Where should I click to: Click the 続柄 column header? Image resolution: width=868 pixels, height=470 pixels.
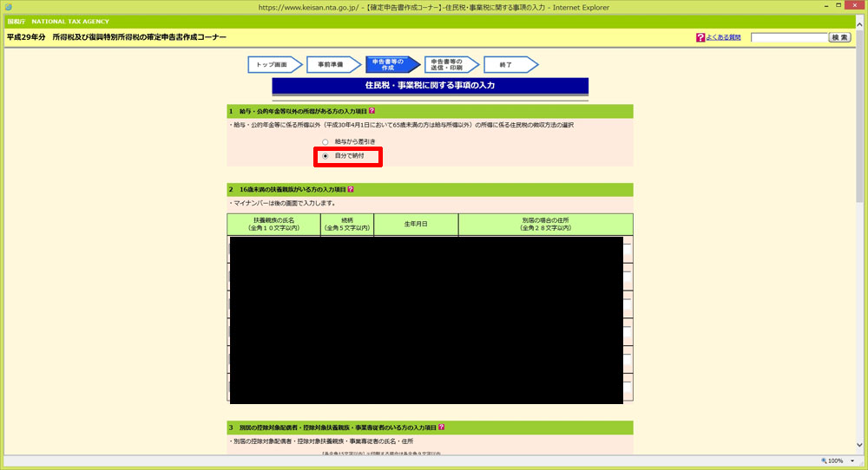point(347,224)
